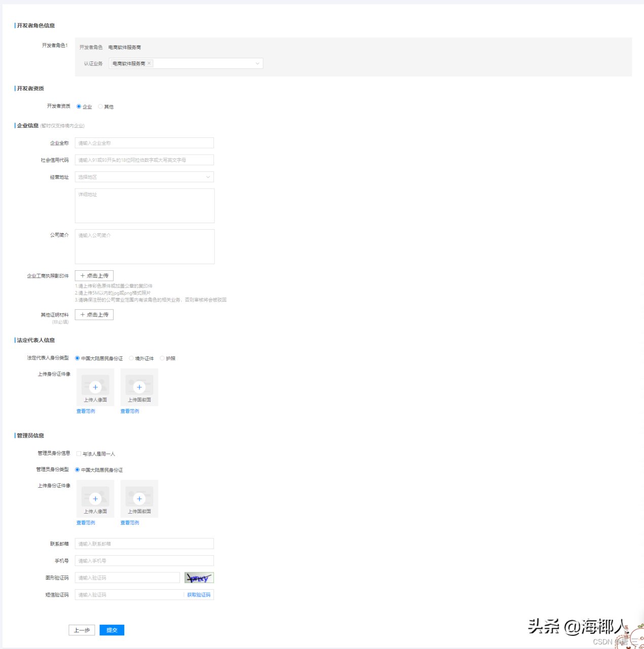The width and height of the screenshot is (644, 649).
Task: Click the 手机号 input field
Action: [144, 560]
